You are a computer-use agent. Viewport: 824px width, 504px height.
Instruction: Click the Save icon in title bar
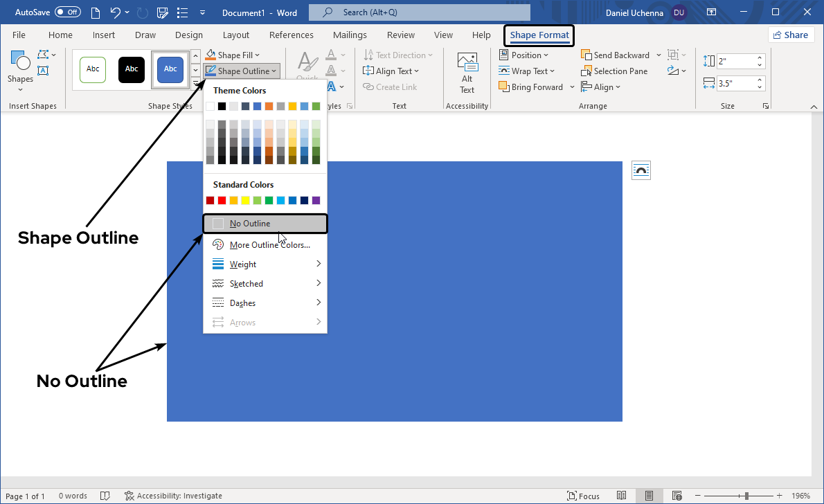coord(163,12)
